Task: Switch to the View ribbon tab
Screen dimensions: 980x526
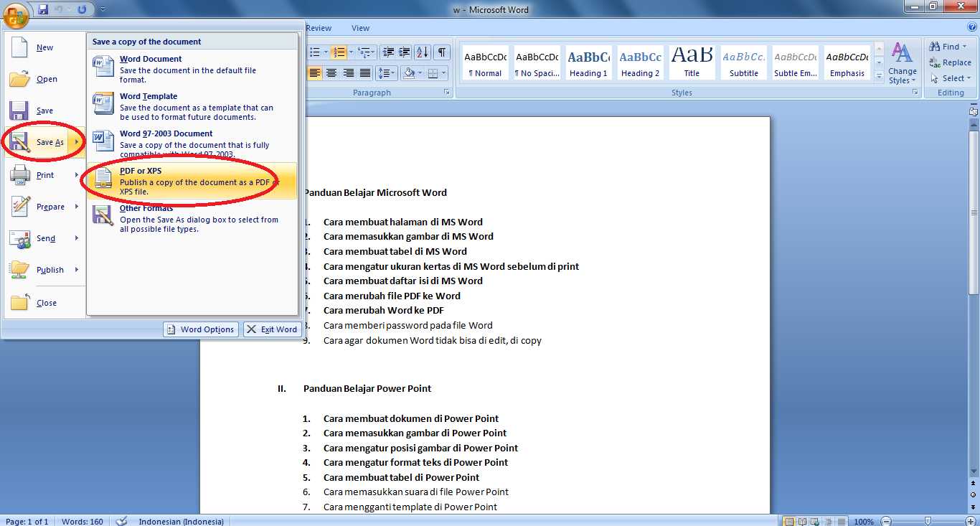Action: point(360,29)
